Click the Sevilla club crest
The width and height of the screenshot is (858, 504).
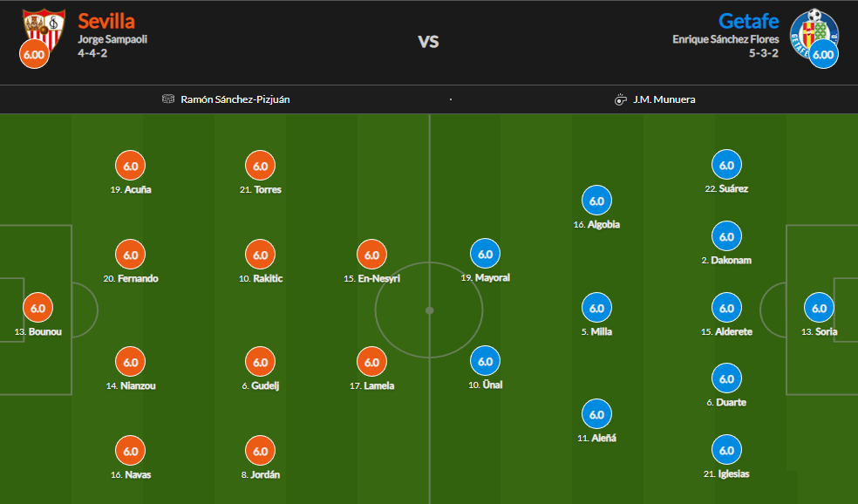click(44, 30)
